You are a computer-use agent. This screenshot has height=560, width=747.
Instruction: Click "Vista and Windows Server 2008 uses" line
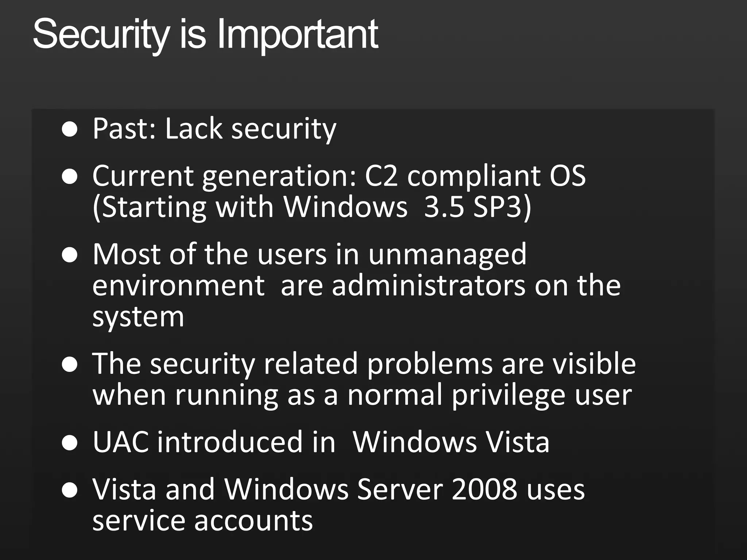[338, 489]
